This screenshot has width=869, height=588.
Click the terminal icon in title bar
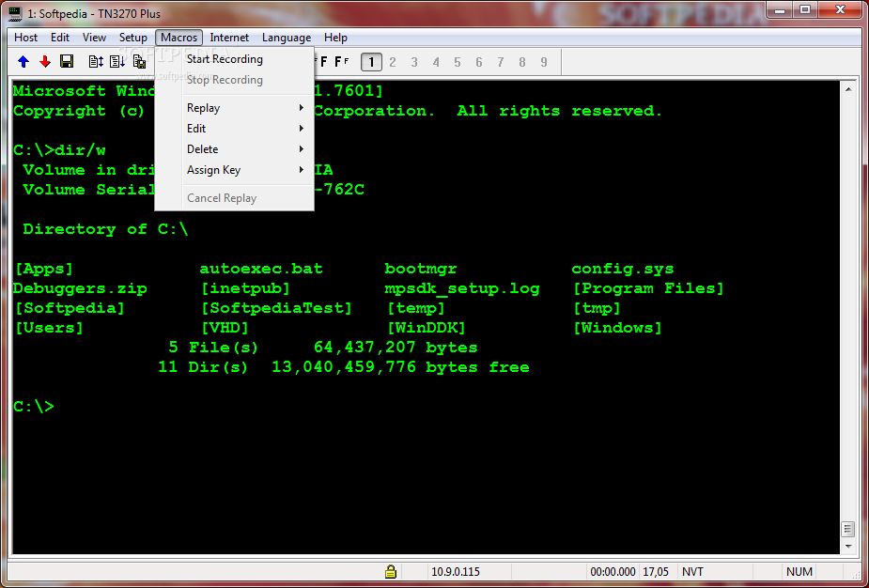tap(16, 13)
